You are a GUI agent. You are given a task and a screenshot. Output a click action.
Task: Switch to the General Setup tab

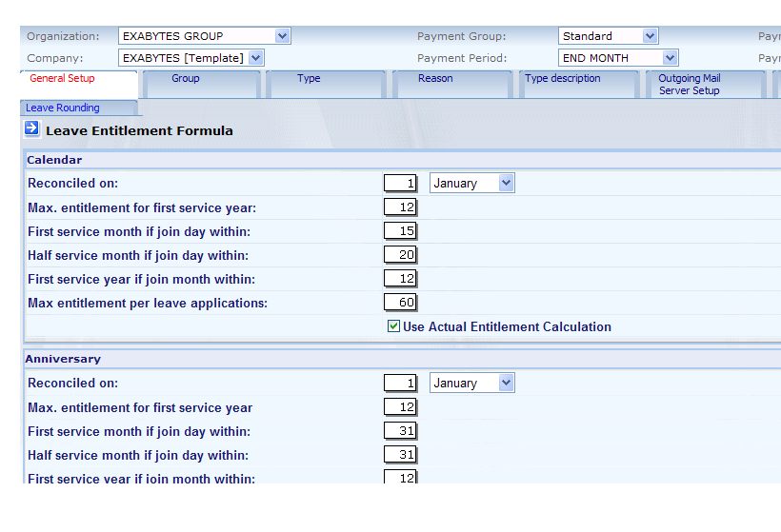(63, 79)
